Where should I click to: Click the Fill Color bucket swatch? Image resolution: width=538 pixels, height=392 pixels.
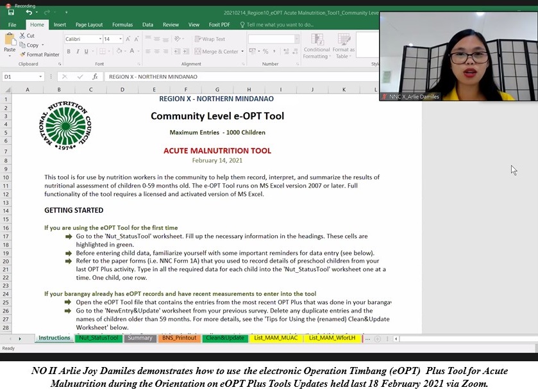121,51
